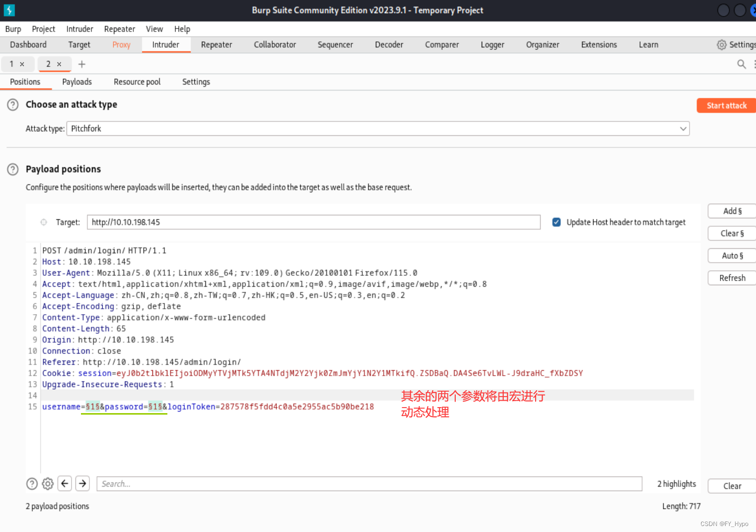Switch to the Intruder Settings sub-tab
756x532 pixels.
coord(196,82)
